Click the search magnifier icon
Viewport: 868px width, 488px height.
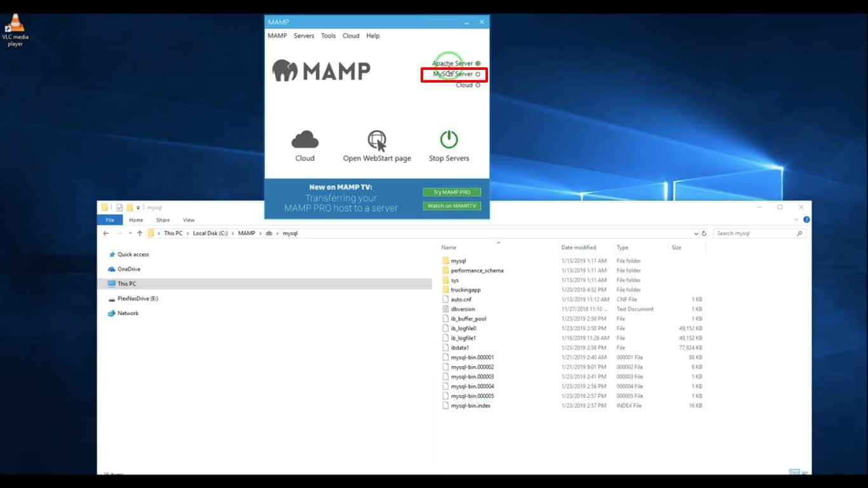coord(800,233)
